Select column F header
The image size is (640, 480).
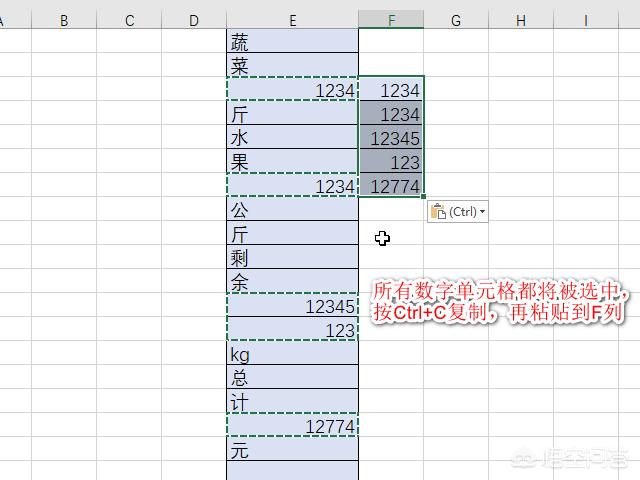[391, 20]
